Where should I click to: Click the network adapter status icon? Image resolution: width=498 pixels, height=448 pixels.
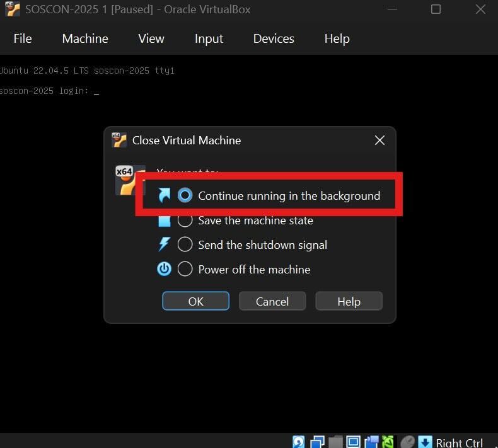tap(317, 442)
